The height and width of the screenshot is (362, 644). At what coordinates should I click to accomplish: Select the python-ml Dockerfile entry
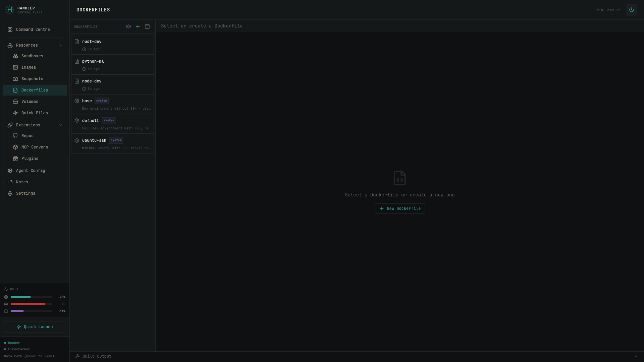click(x=112, y=64)
